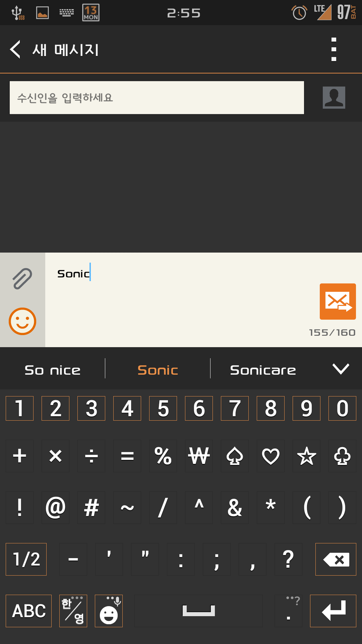362x644 pixels.
Task: Pick the highlighted "Sonic" suggestion
Action: coord(158,370)
